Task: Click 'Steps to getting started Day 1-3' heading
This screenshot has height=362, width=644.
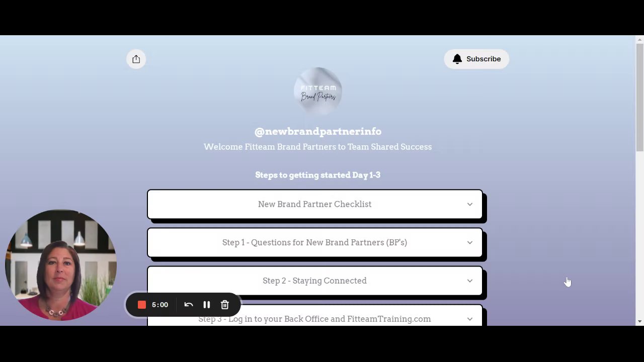Action: click(318, 175)
